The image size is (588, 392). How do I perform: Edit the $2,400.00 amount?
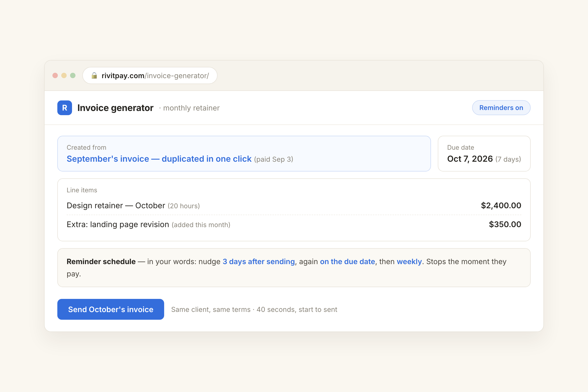[x=501, y=206]
